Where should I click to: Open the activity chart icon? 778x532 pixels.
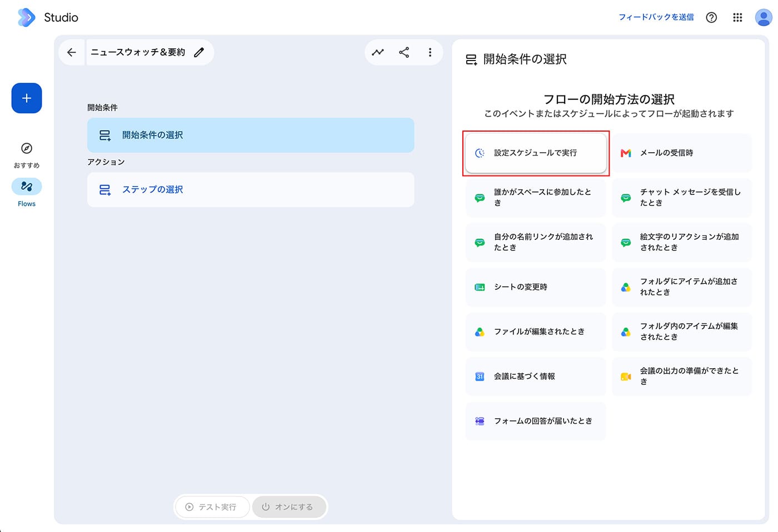click(x=378, y=52)
